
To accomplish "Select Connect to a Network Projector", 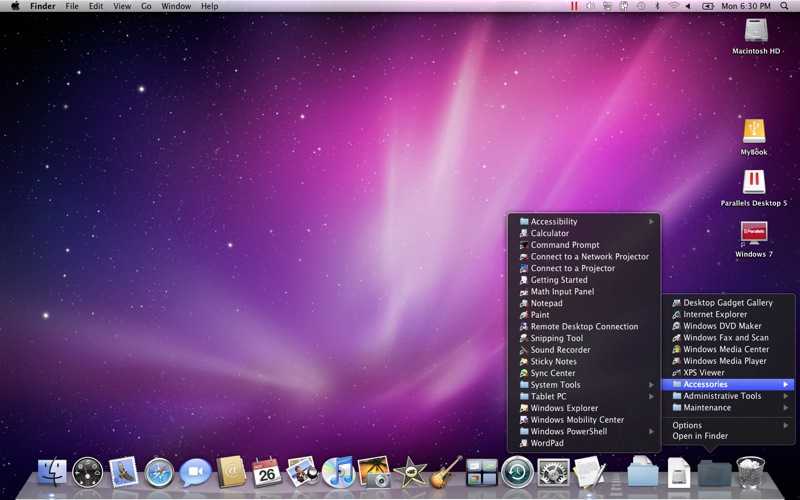I will click(x=584, y=257).
